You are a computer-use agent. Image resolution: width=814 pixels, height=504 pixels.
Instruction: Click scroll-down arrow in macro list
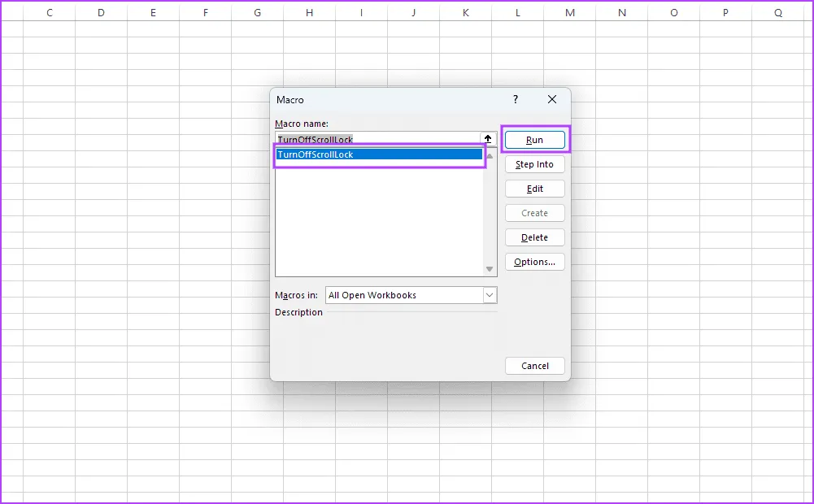point(490,269)
